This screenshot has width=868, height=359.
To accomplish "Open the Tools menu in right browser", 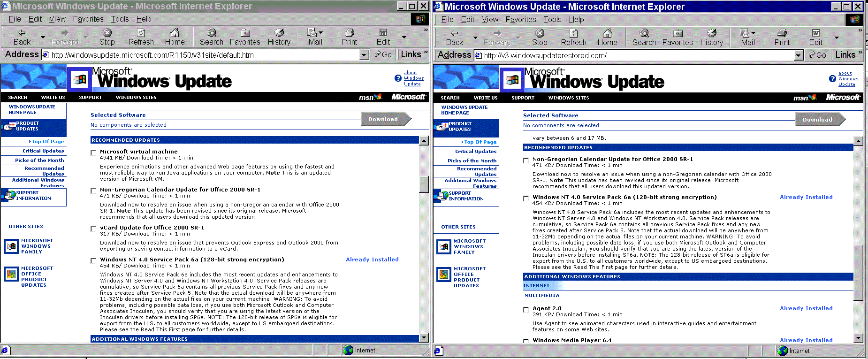I will 552,19.
